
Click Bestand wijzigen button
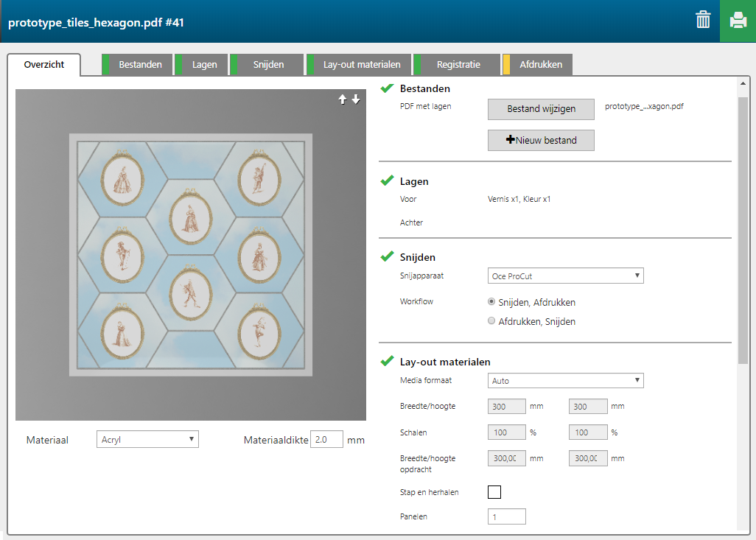tap(541, 109)
